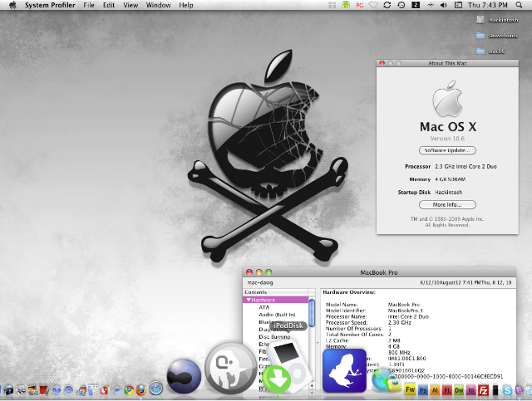Launch Adobe Dreamweaver (Dw) from dock
The width and height of the screenshot is (532, 401).
coord(459,390)
